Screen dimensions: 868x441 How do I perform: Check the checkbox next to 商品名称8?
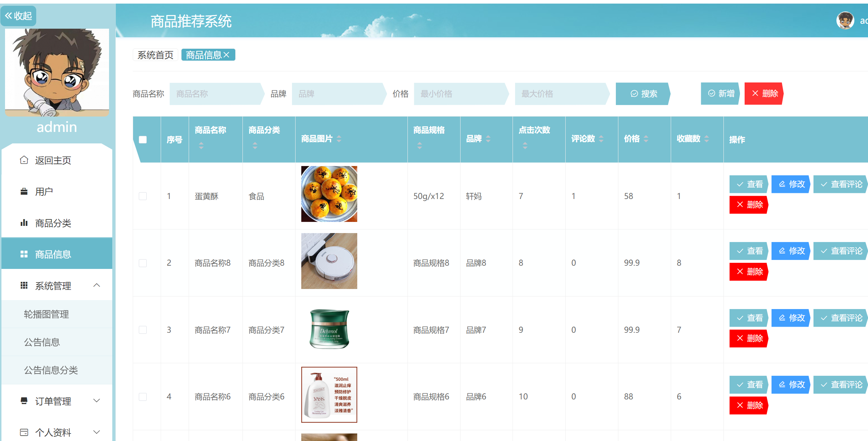point(143,263)
